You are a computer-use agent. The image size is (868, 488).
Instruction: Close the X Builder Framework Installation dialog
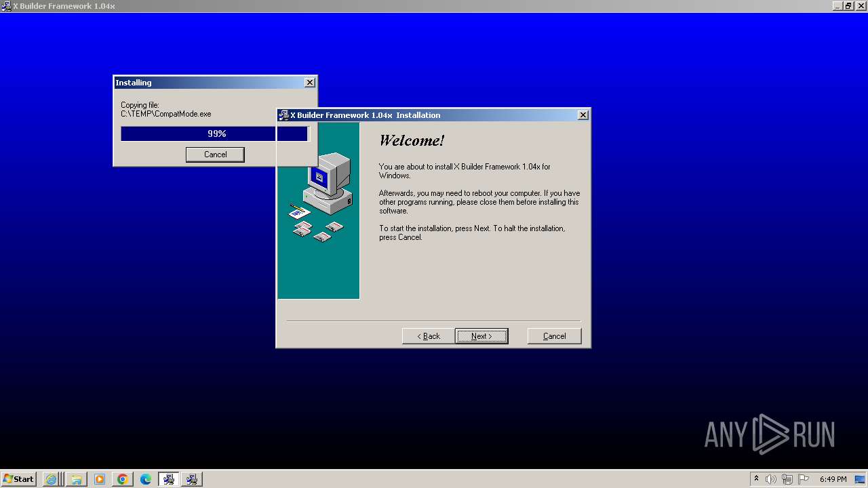click(x=583, y=115)
